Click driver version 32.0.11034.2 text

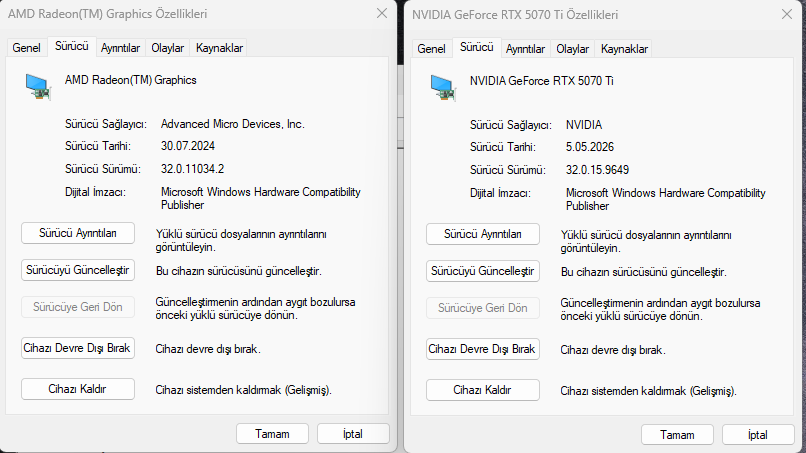point(192,169)
